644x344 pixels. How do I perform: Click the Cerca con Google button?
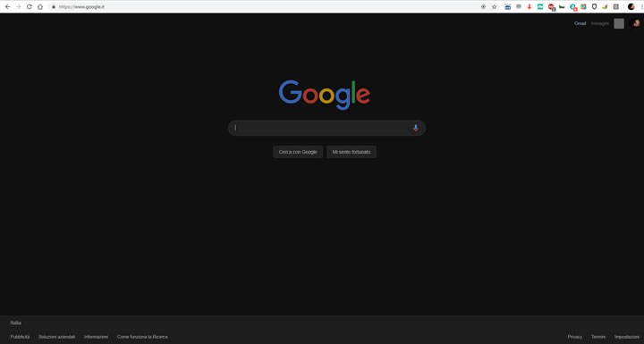(298, 152)
